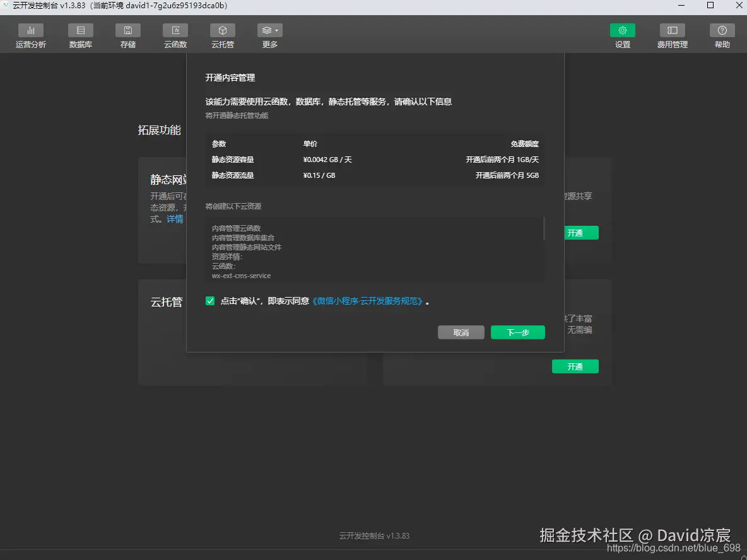Select the 存储 icon in toolbar

[x=127, y=35]
